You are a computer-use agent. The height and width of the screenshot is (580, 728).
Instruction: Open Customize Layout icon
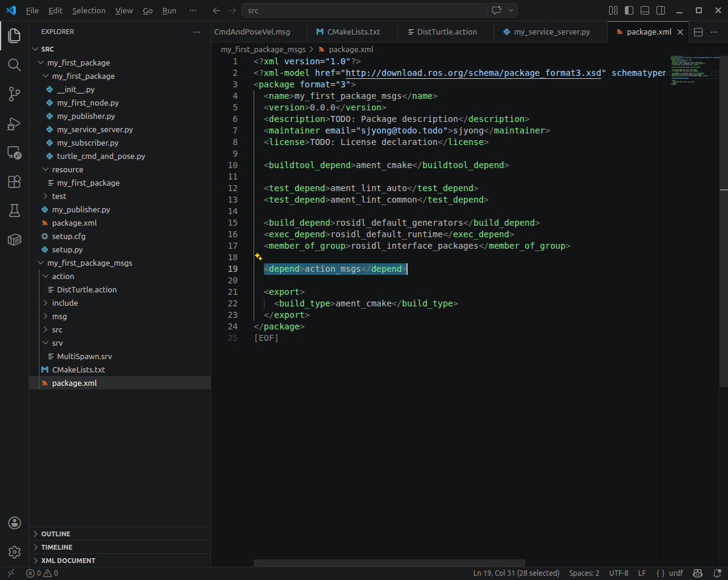[613, 10]
